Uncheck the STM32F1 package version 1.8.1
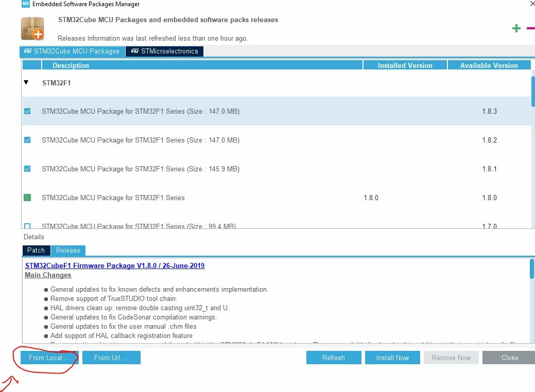 tap(27, 169)
